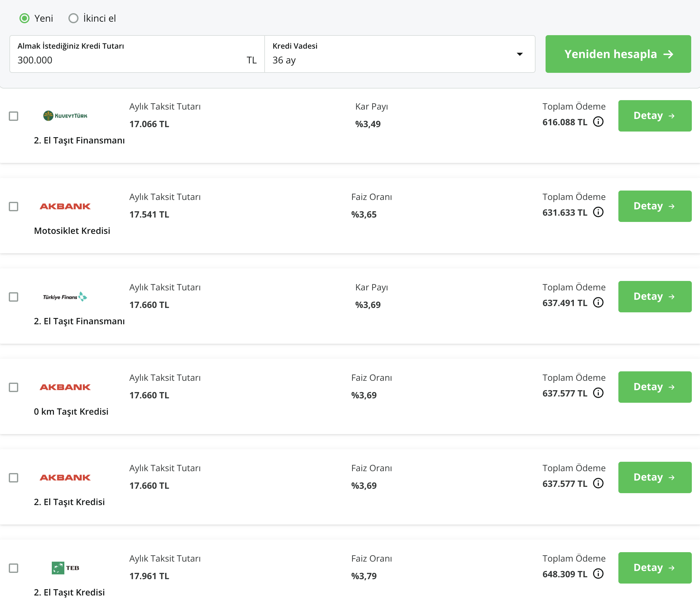The height and width of the screenshot is (614, 700).
Task: Click the 631.633 TL total payment
Action: 565,212
